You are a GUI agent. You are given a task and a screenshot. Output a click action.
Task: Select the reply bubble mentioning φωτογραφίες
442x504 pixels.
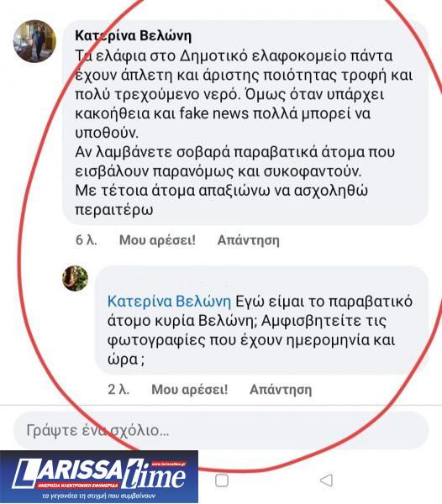[x=261, y=320]
